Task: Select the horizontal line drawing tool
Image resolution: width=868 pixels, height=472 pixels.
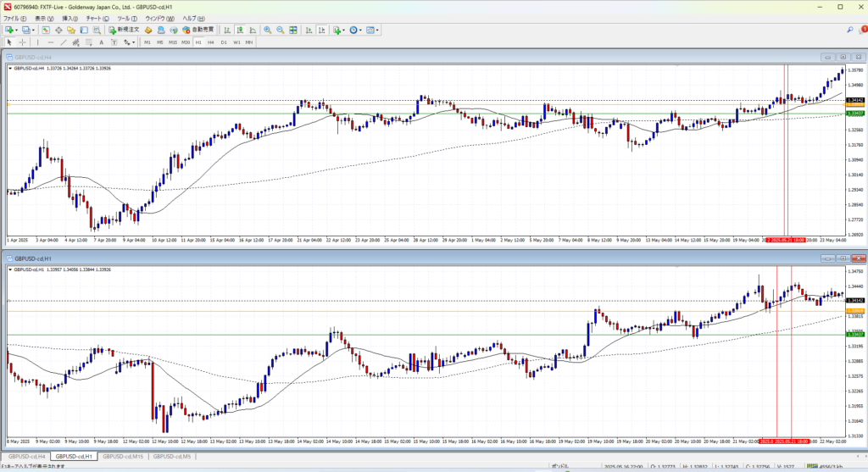Action: point(52,42)
